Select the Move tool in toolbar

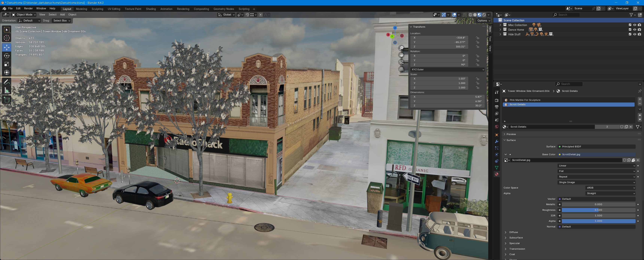[7, 47]
